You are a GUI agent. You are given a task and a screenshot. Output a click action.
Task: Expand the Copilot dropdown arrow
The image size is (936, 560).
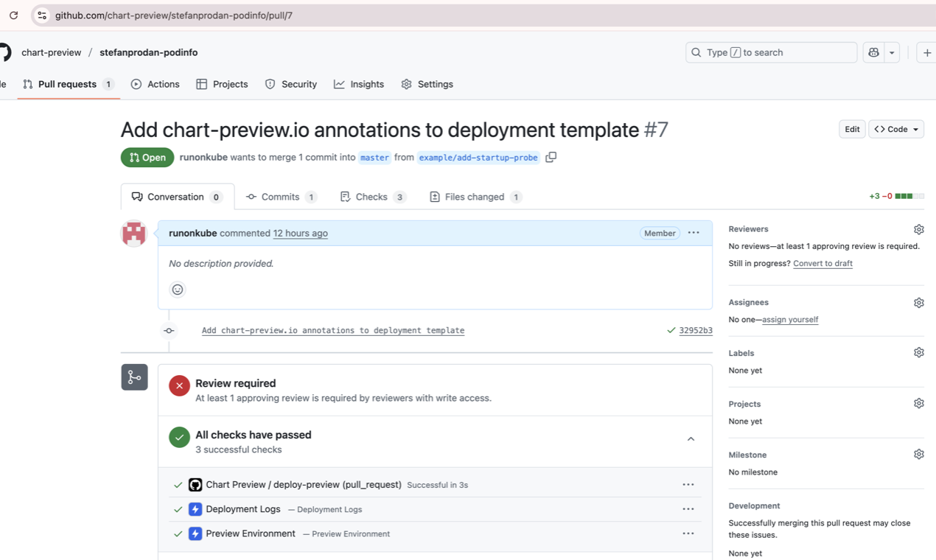click(x=891, y=52)
